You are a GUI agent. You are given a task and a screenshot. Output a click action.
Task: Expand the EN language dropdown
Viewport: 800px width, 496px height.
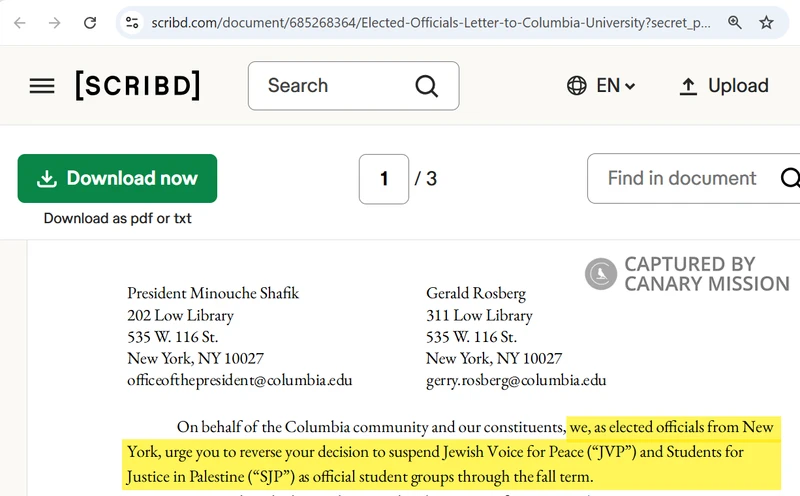coord(616,86)
